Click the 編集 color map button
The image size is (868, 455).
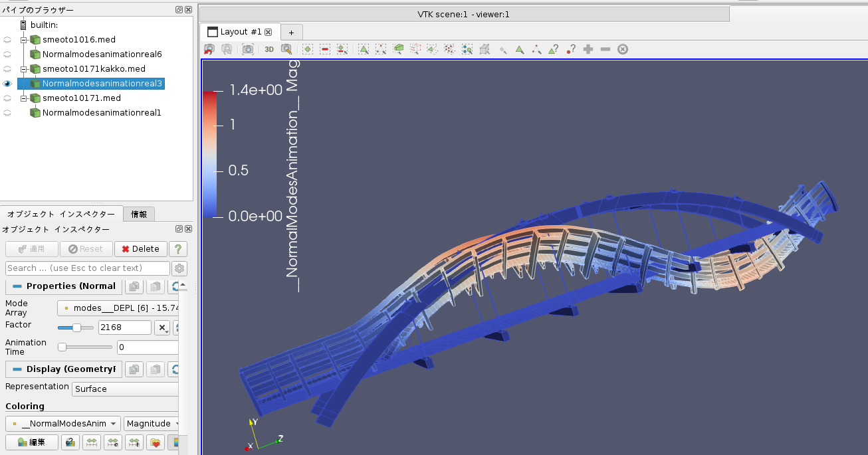31,442
